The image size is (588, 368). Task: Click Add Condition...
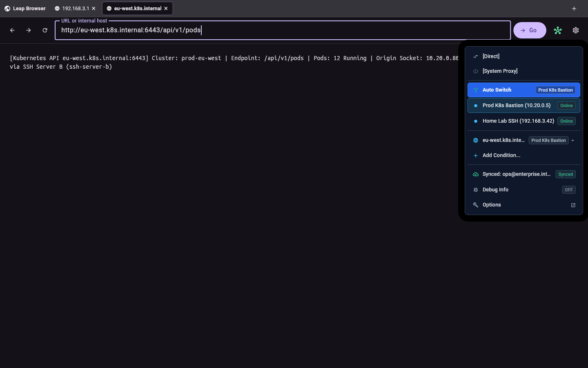point(524,155)
